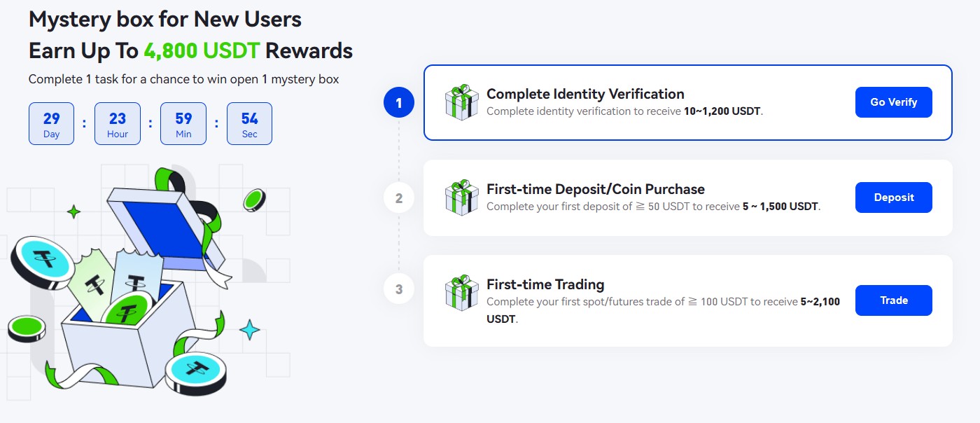Click the 54 Sec countdown box
This screenshot has width=980, height=423.
249,124
